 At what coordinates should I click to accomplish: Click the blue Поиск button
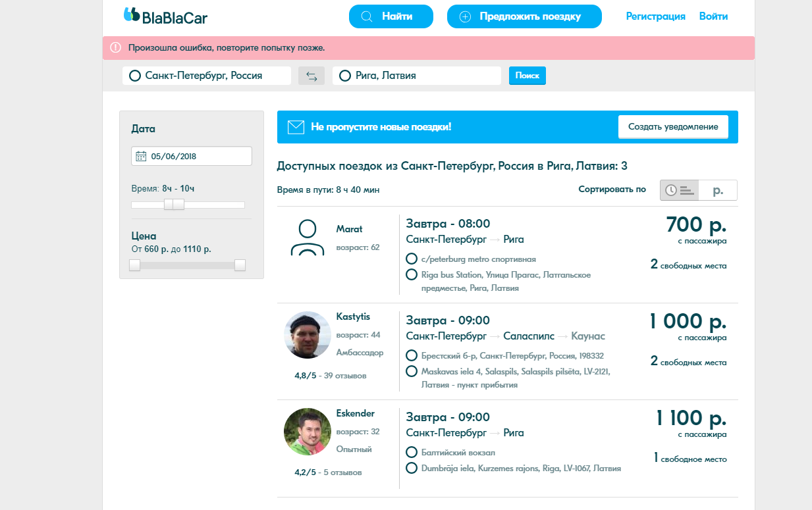(528, 76)
